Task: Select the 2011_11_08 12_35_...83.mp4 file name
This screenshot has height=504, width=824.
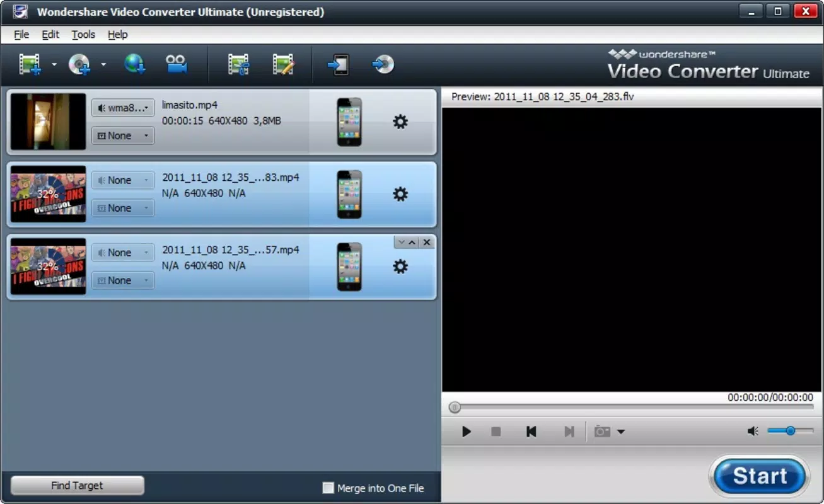Action: click(x=231, y=178)
